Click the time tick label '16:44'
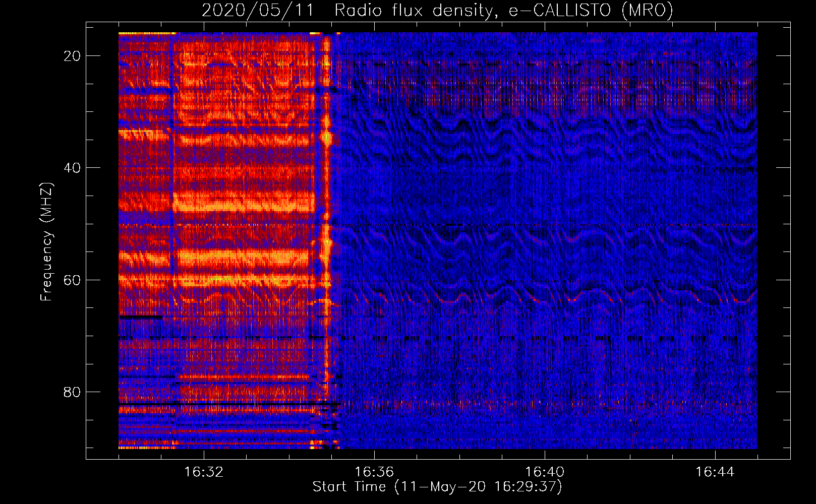The height and width of the screenshot is (504, 816). pos(715,472)
